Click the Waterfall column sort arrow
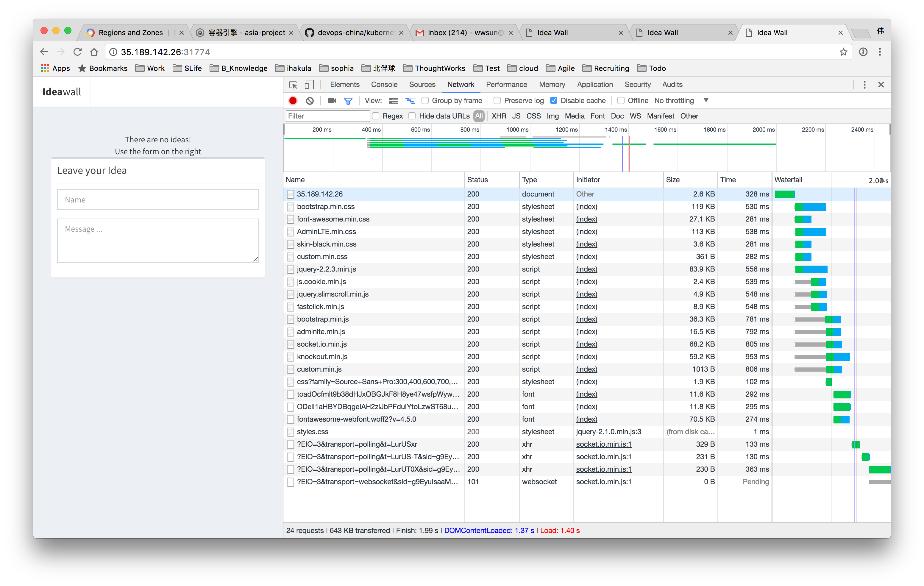The width and height of the screenshot is (924, 586). pos(882,180)
